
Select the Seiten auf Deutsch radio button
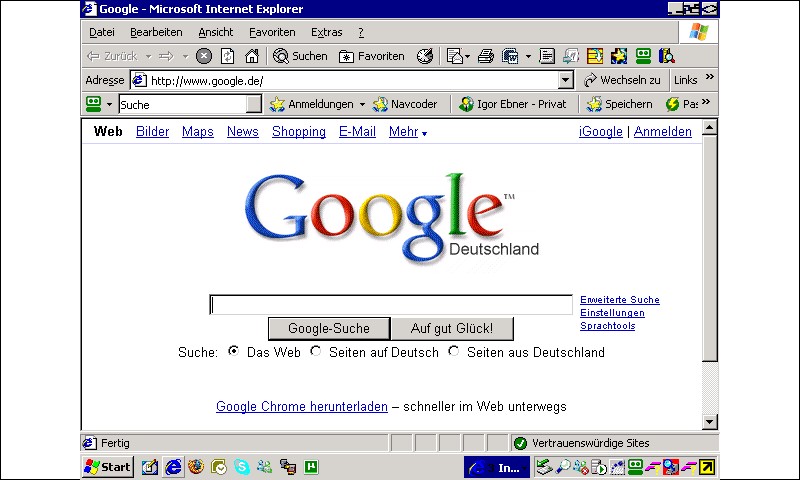point(316,351)
